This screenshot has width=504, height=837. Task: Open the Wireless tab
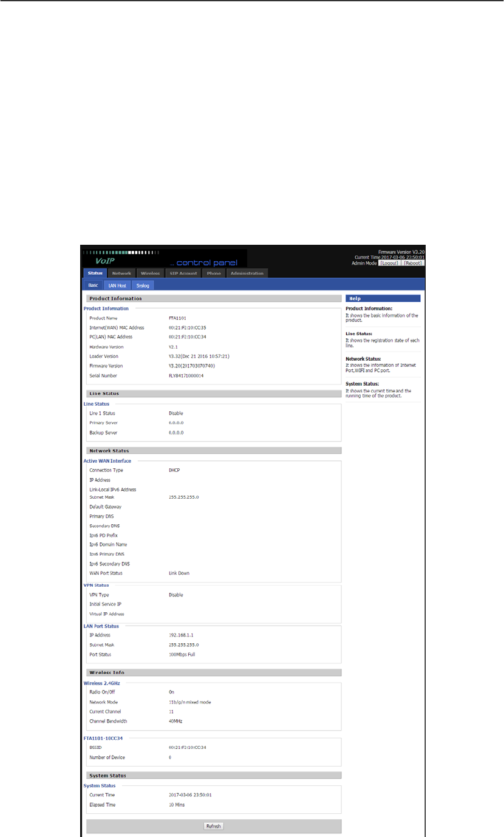pos(150,273)
